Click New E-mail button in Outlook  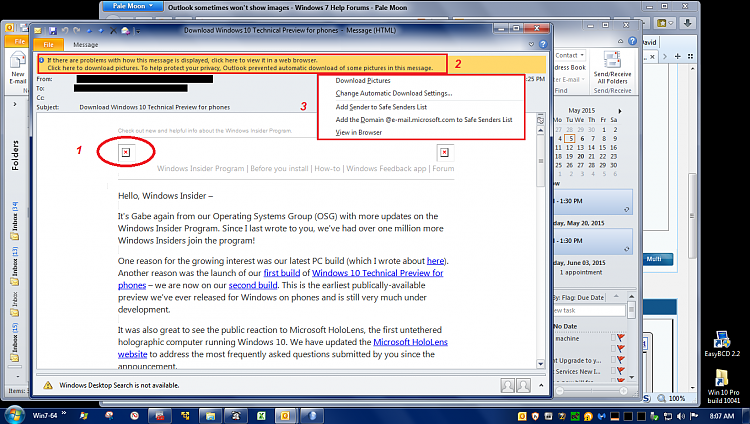(18, 69)
